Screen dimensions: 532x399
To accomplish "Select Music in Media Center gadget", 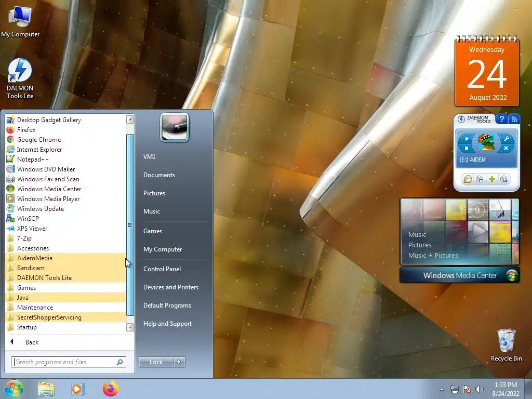I will coord(417,234).
